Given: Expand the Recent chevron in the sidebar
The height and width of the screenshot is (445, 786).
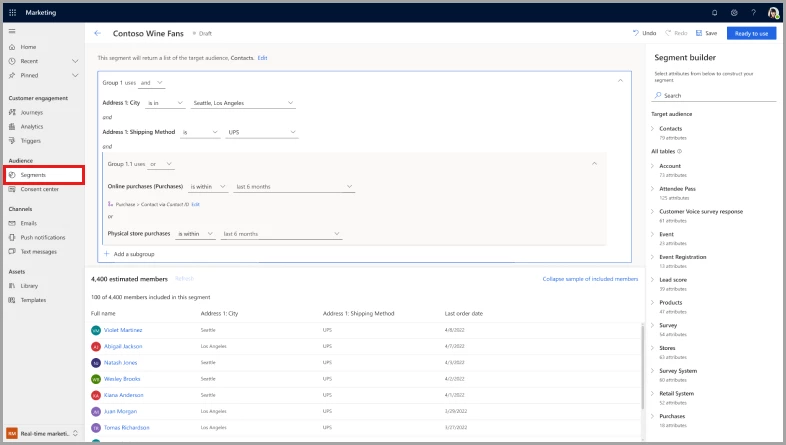Looking at the screenshot, I should (75, 61).
